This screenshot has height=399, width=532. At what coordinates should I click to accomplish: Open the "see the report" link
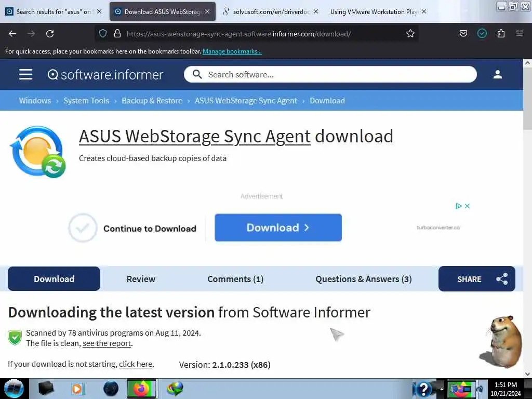pos(107,343)
